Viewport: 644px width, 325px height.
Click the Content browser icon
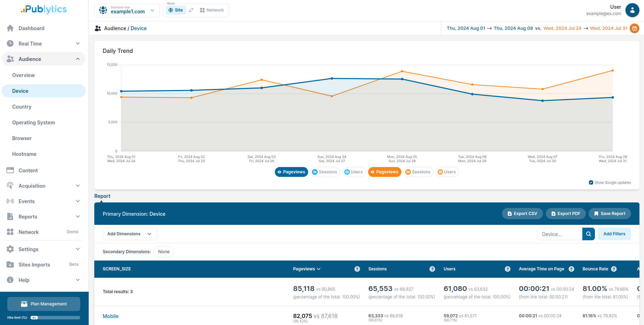(10, 171)
